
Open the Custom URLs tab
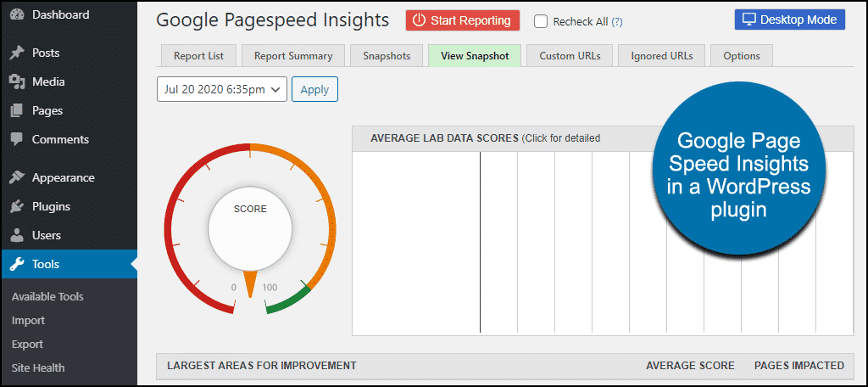(570, 56)
